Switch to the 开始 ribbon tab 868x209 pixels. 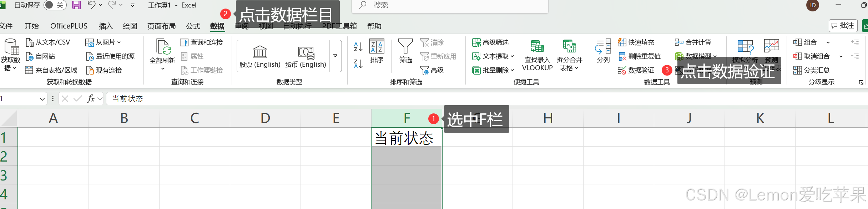31,26
